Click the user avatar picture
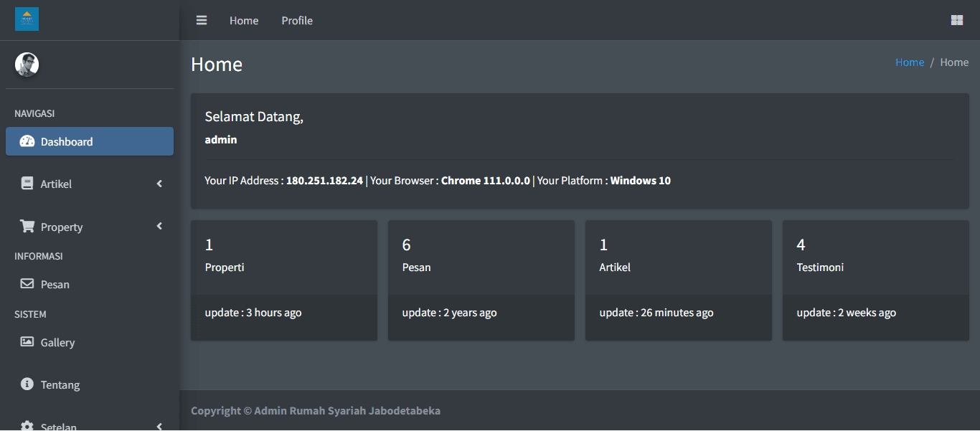Screen dimensions: 980x431 (x=27, y=65)
